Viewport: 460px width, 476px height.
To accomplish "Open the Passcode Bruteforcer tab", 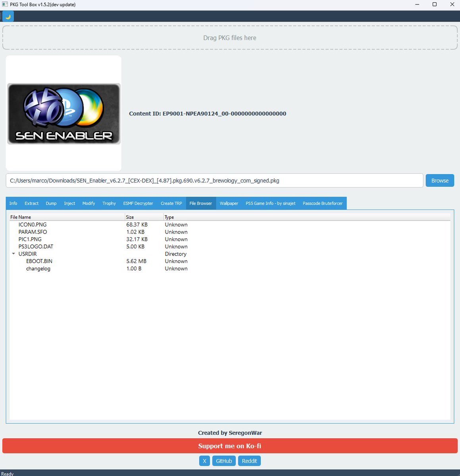I will point(323,203).
